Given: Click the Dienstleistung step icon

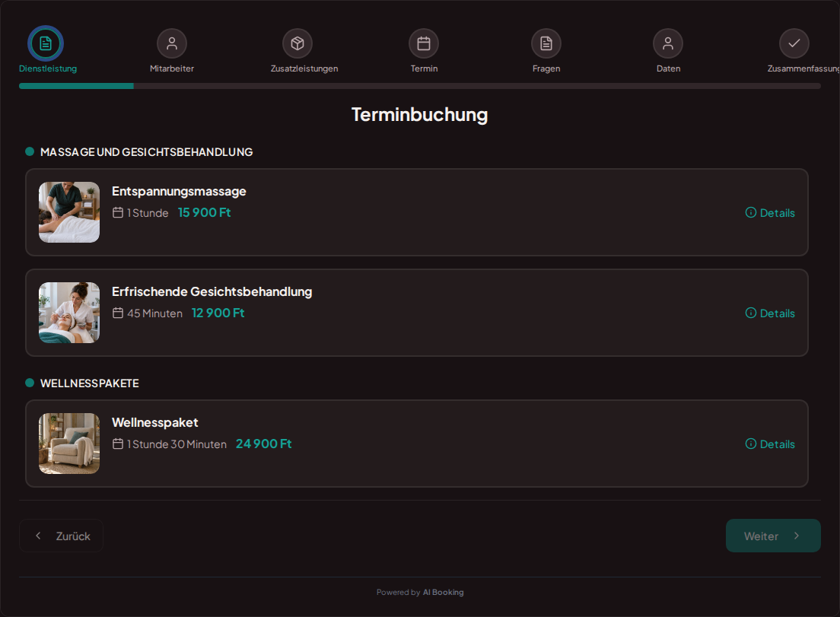Looking at the screenshot, I should [x=46, y=43].
